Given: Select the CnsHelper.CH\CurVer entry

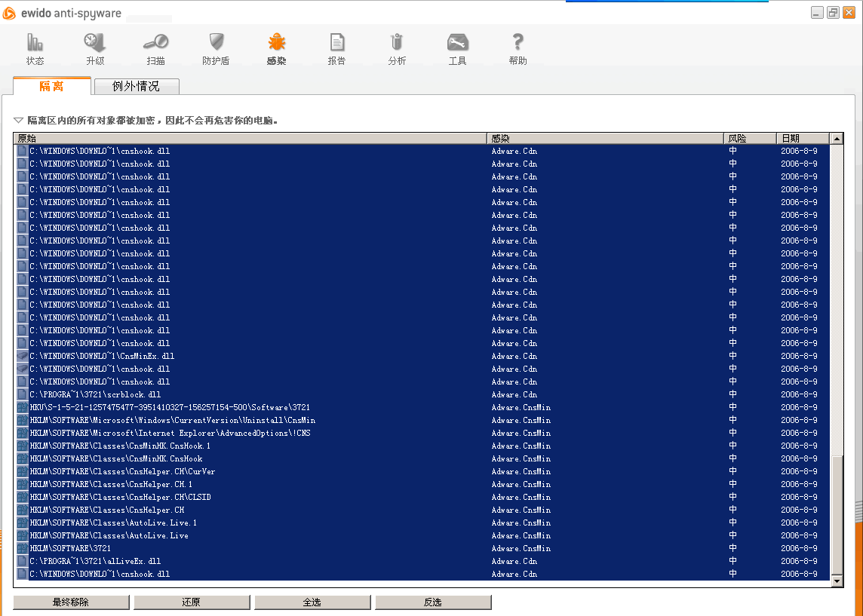Looking at the screenshot, I should [422, 471].
